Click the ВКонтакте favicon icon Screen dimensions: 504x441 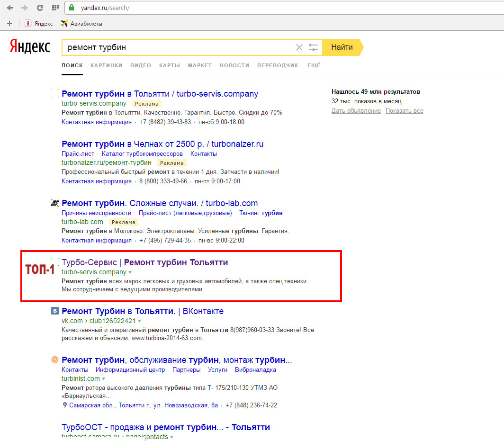(x=55, y=311)
